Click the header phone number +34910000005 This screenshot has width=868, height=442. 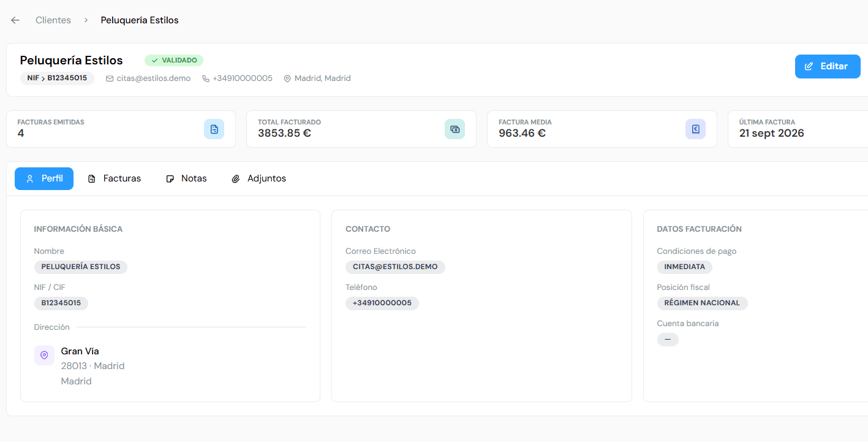(x=243, y=78)
